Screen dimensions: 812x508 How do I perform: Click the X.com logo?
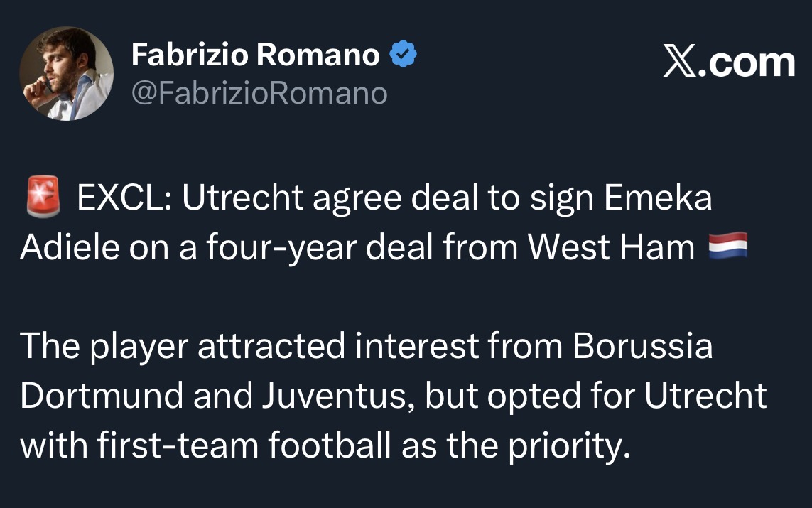(x=729, y=63)
